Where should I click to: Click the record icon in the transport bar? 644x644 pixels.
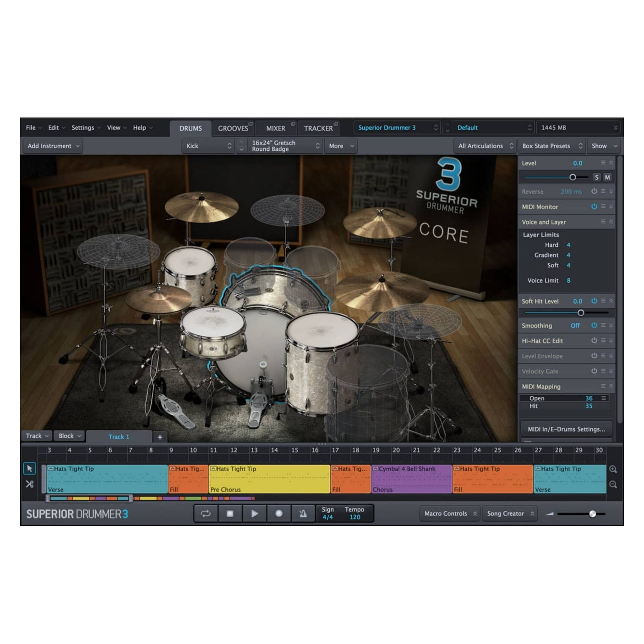(x=279, y=513)
